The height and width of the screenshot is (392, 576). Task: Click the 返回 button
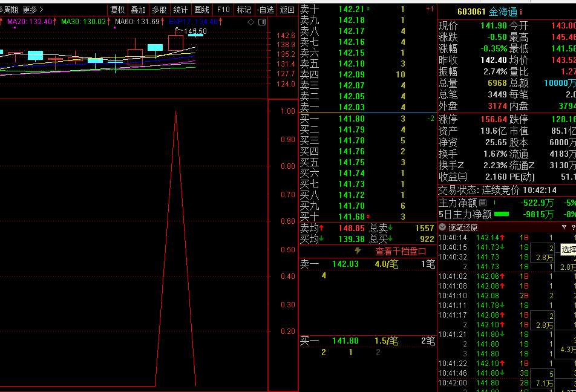287,10
